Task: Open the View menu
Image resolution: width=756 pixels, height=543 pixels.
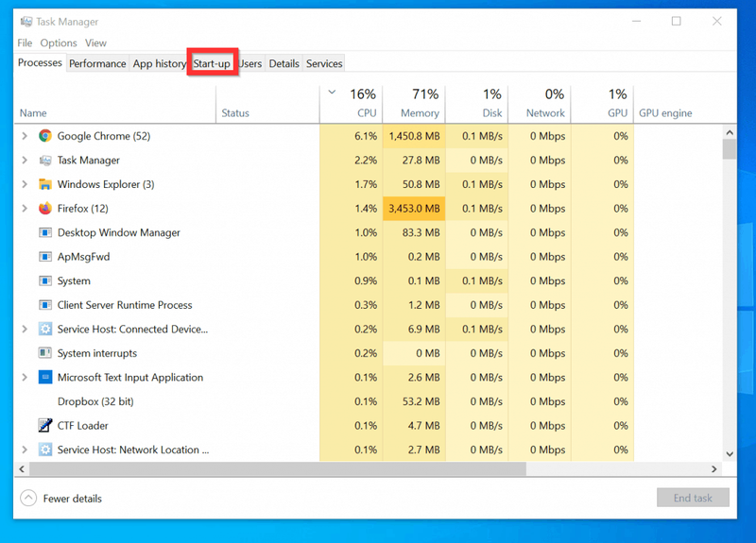Action: pos(95,42)
